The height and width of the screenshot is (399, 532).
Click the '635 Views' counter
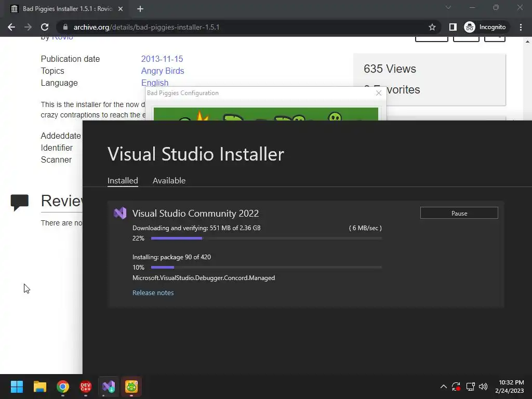390,69
